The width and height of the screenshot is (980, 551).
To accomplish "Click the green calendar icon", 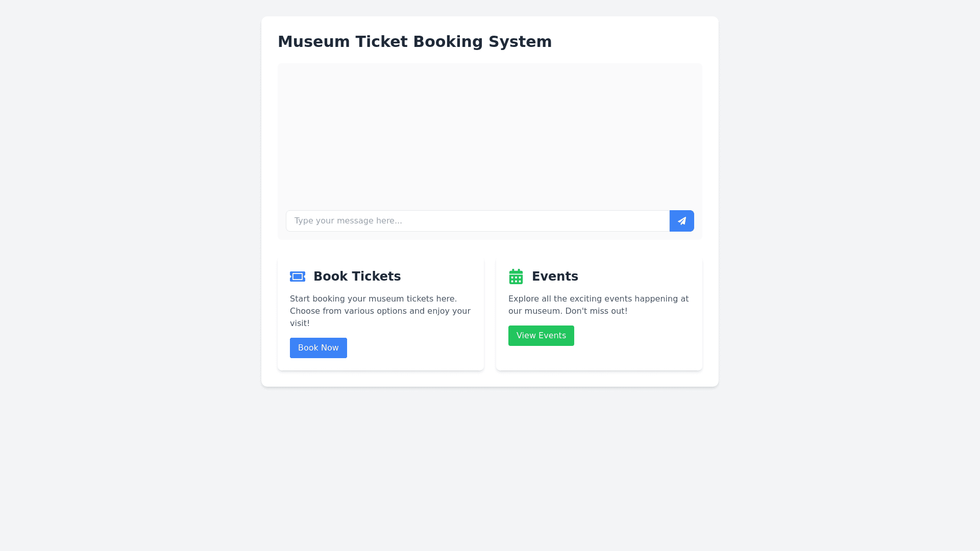I will (x=516, y=277).
